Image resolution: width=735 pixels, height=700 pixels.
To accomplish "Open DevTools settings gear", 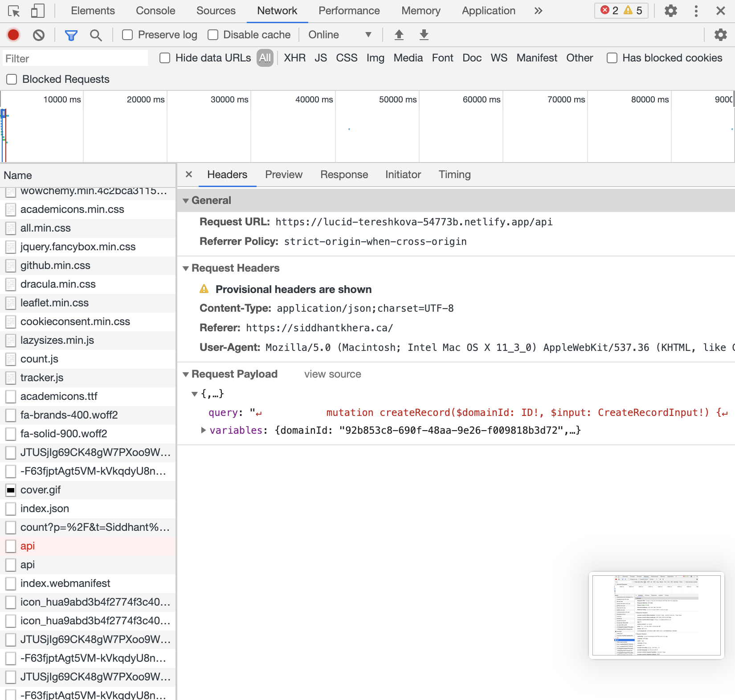I will click(671, 11).
